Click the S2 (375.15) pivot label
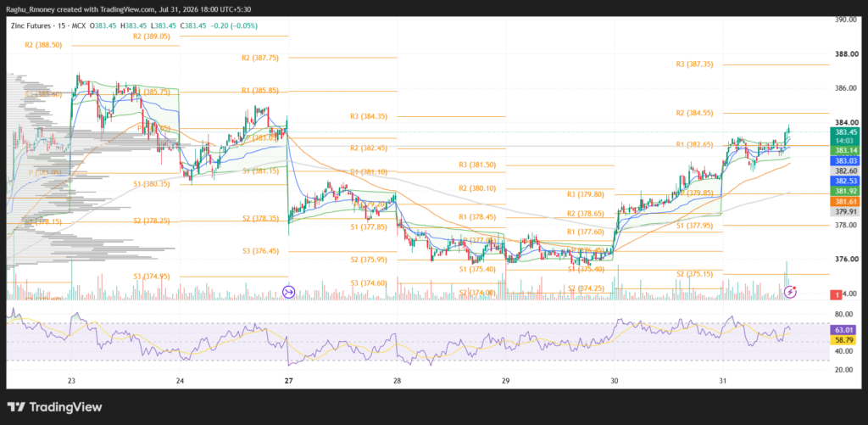The image size is (868, 425). (x=695, y=274)
